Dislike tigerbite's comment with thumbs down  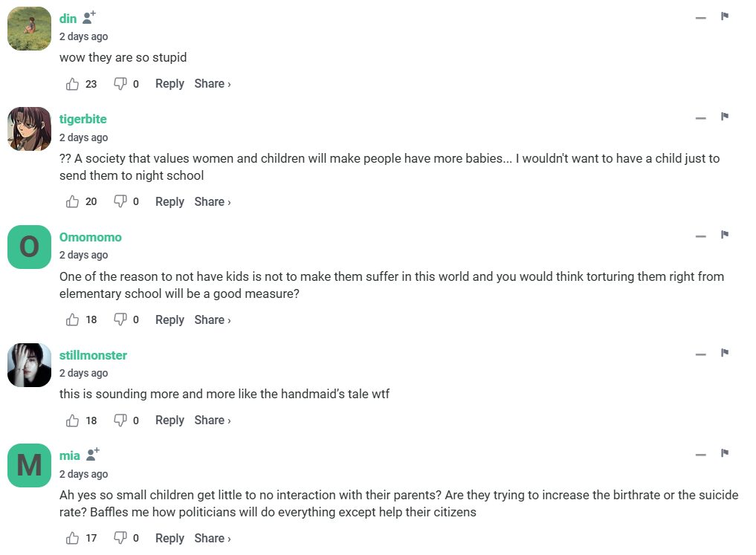120,201
